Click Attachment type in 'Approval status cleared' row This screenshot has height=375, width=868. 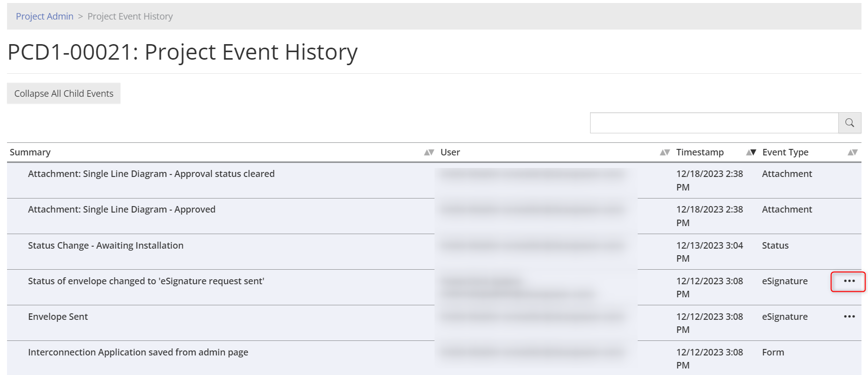pyautogui.click(x=787, y=174)
